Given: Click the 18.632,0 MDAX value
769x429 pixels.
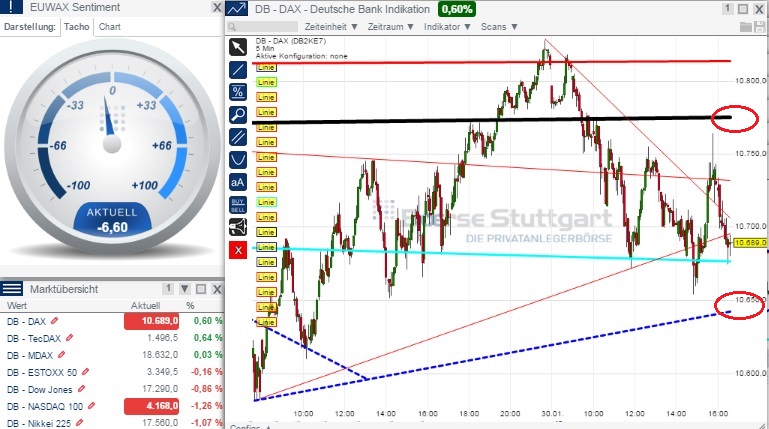Looking at the screenshot, I should pyautogui.click(x=160, y=354).
